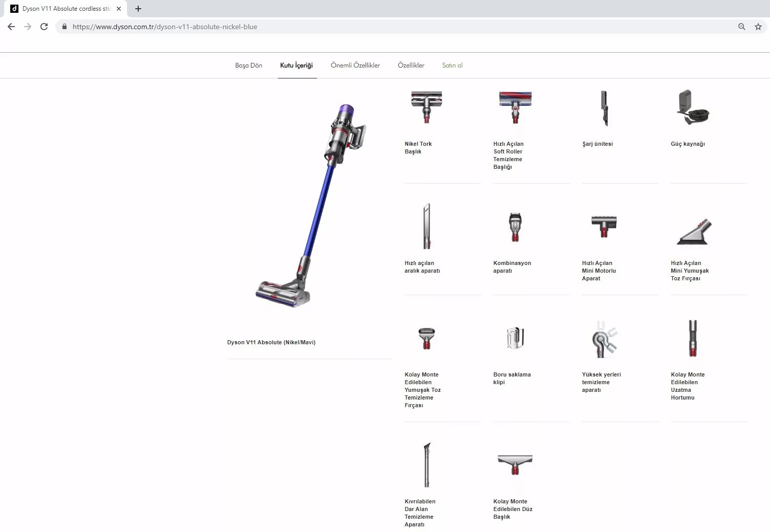Click the large Dyson V11 vacuum image
770x532 pixels.
coord(311,206)
